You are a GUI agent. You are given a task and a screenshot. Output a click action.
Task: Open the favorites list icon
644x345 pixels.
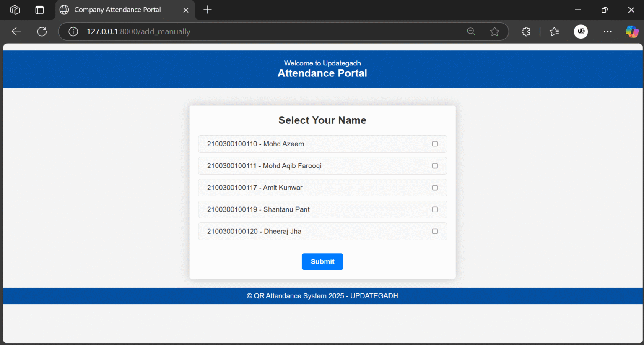tap(554, 31)
